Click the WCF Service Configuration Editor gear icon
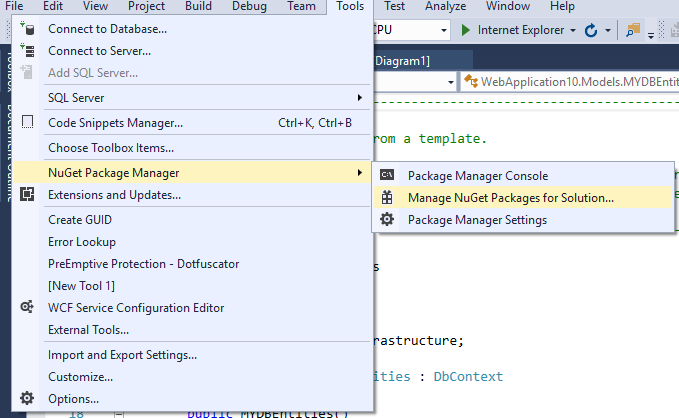Viewport: 679px width, 418px height. coord(28,308)
